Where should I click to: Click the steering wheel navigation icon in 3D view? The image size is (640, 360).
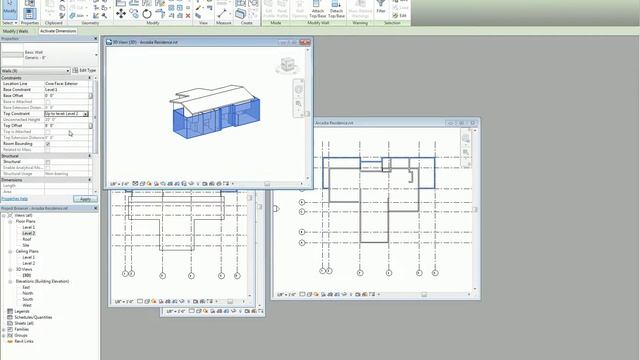point(299,89)
